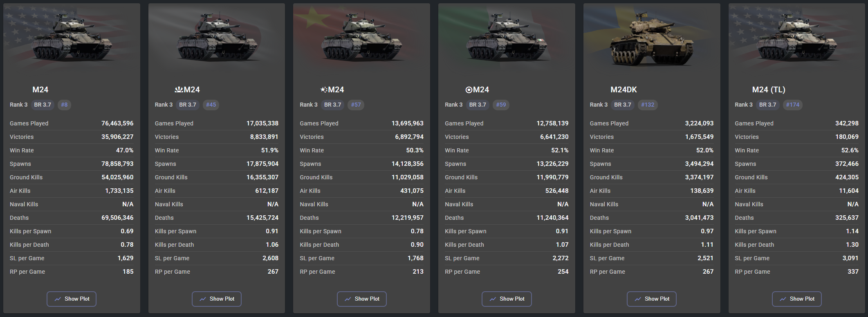This screenshot has height=317, width=868.
Task: Show plot for the M24DK card
Action: (x=652, y=299)
